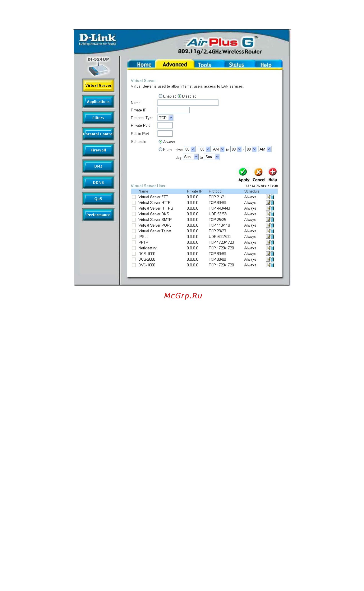Switch to the Advanced tab
The width and height of the screenshot is (364, 591).
tap(175, 64)
